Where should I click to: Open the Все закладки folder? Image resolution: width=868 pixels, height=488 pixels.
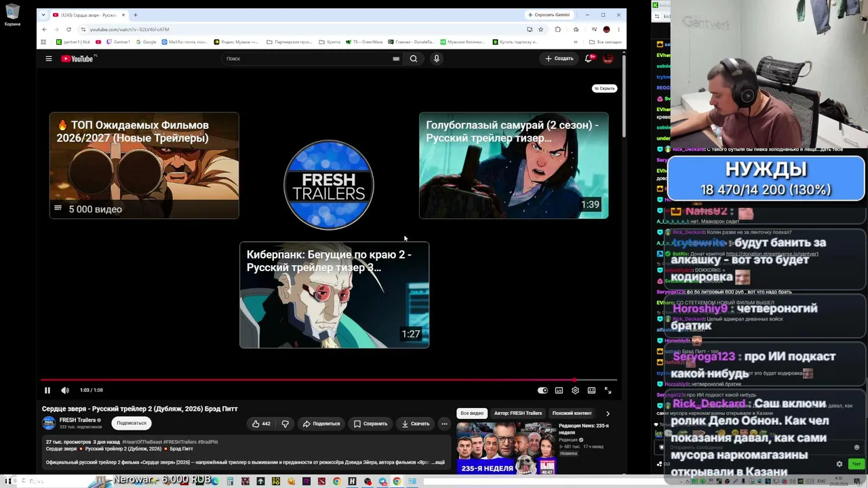pyautogui.click(x=606, y=42)
